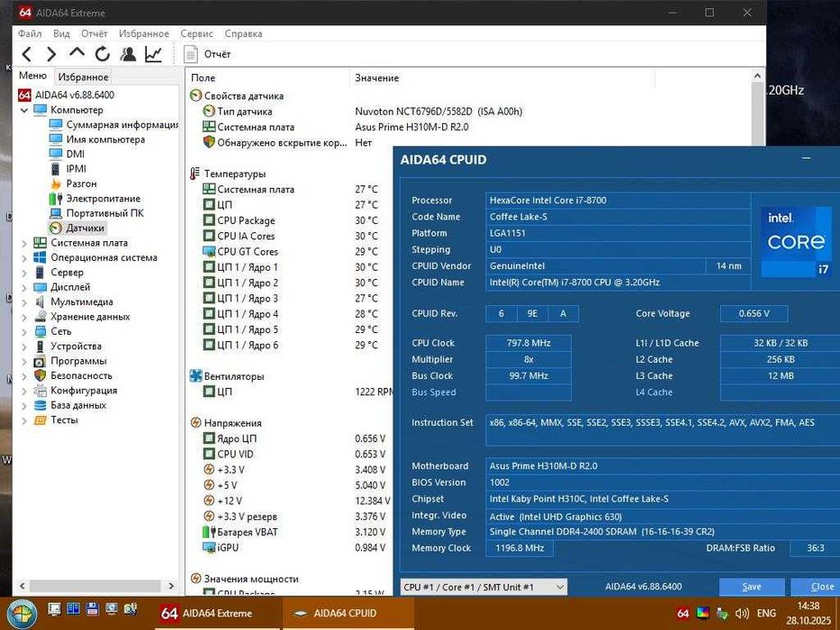This screenshot has height=630, width=840.
Task: Open the Windows Start button
Action: pos(21,614)
